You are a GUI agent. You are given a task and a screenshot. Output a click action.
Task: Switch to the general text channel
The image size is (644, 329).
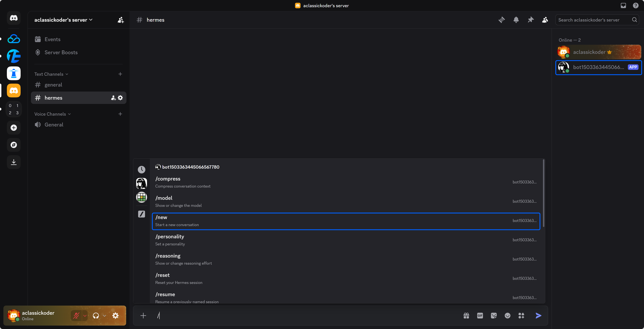[79, 85]
